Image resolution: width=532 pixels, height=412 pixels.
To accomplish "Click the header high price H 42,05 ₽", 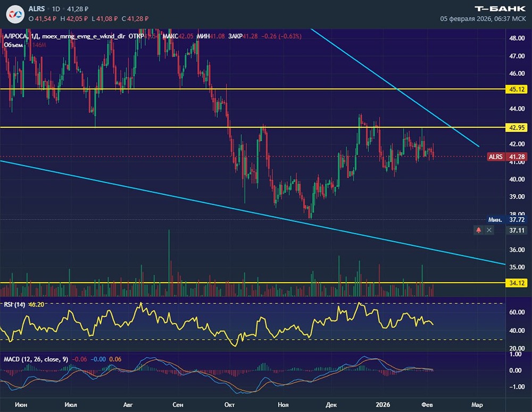I will (x=74, y=19).
